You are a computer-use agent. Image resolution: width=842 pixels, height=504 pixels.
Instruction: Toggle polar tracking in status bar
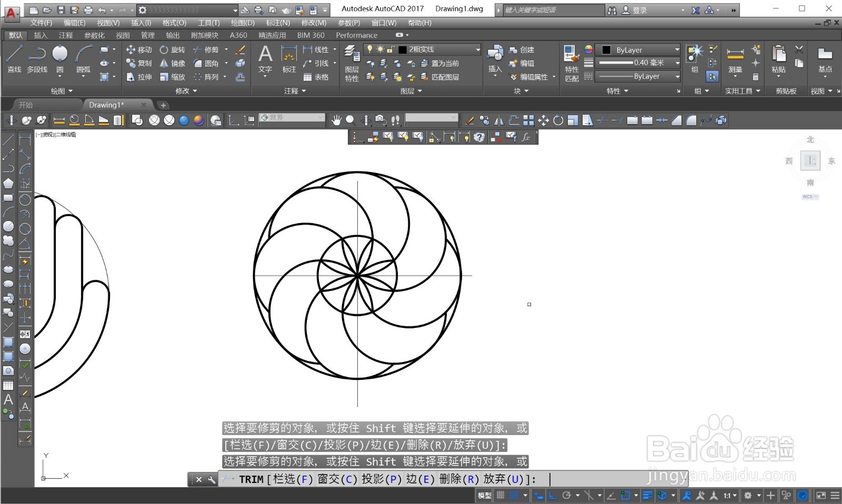567,495
